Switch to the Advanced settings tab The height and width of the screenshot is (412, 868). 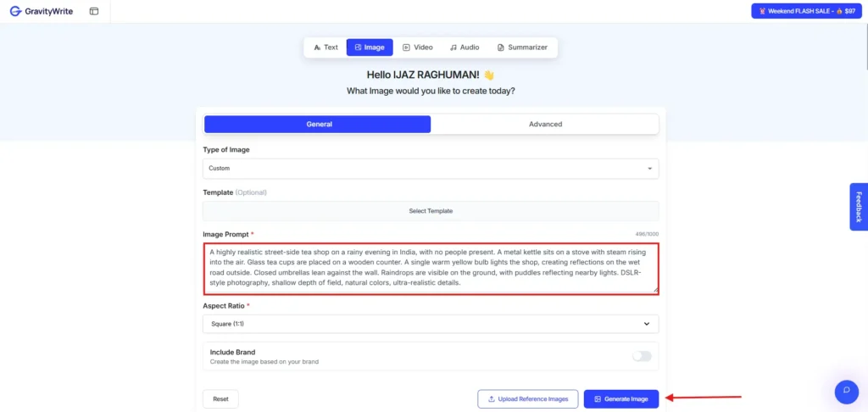click(545, 124)
